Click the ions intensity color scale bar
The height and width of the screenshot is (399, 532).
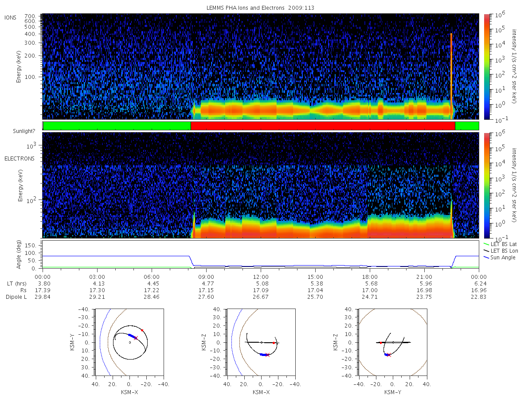(x=486, y=66)
